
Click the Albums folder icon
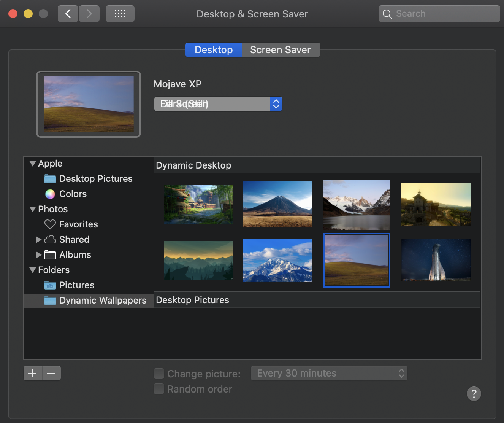[x=50, y=255]
